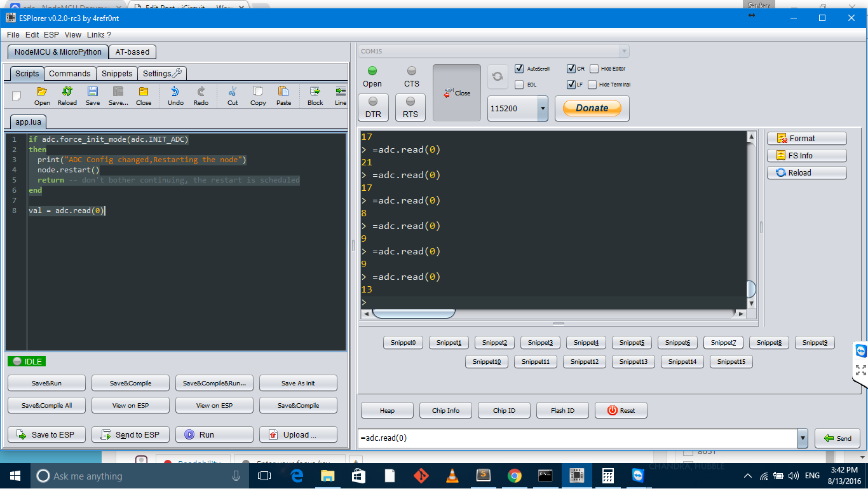
Task: Click the Paste toolbar icon
Action: click(x=283, y=96)
